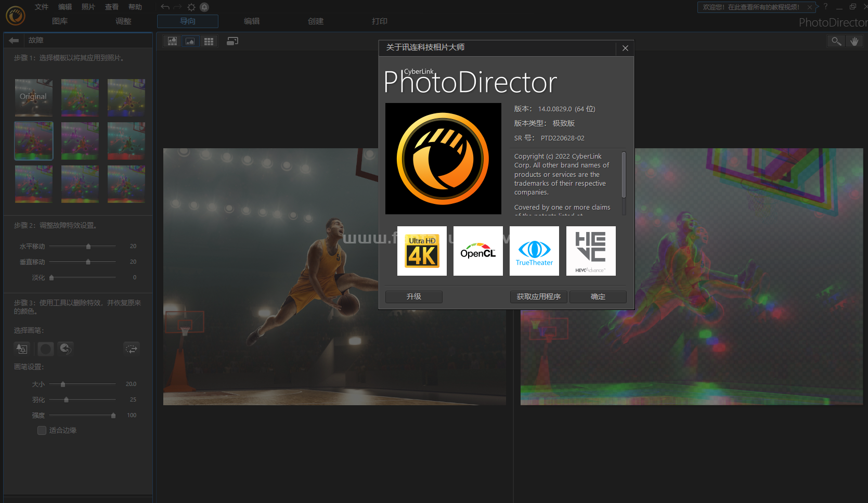Toggle viewer with filmstrip mode

pos(172,41)
